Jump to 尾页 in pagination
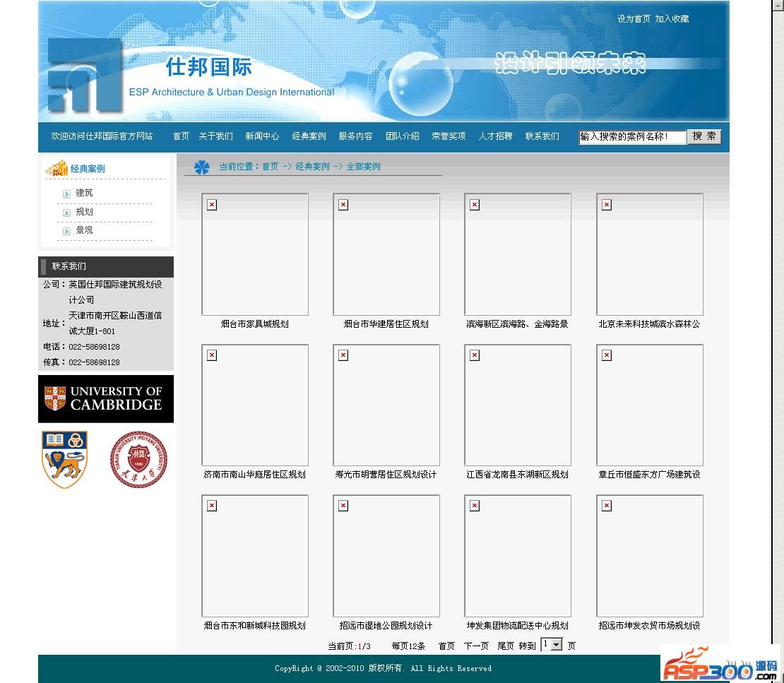The image size is (784, 683). pos(506,646)
